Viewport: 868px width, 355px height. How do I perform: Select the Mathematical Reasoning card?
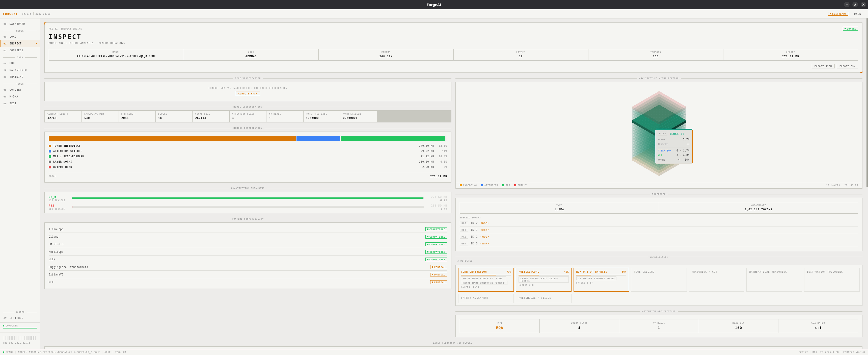pyautogui.click(x=774, y=280)
